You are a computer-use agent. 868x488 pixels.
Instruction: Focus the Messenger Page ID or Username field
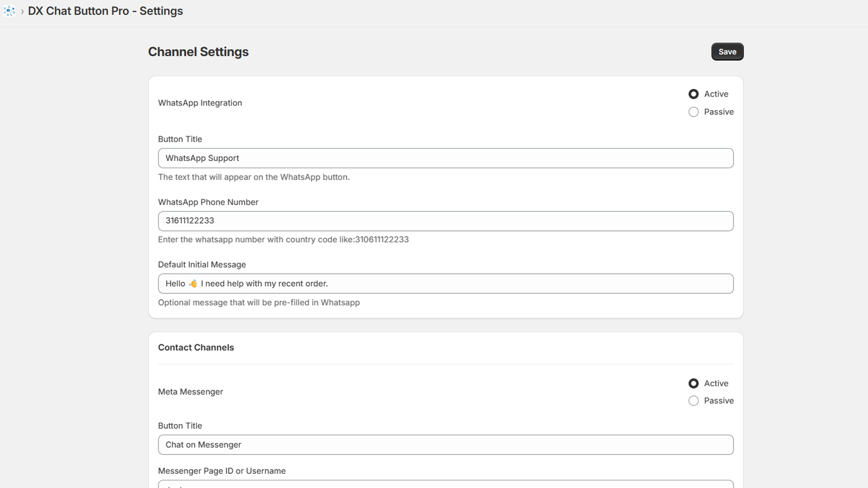coord(445,484)
